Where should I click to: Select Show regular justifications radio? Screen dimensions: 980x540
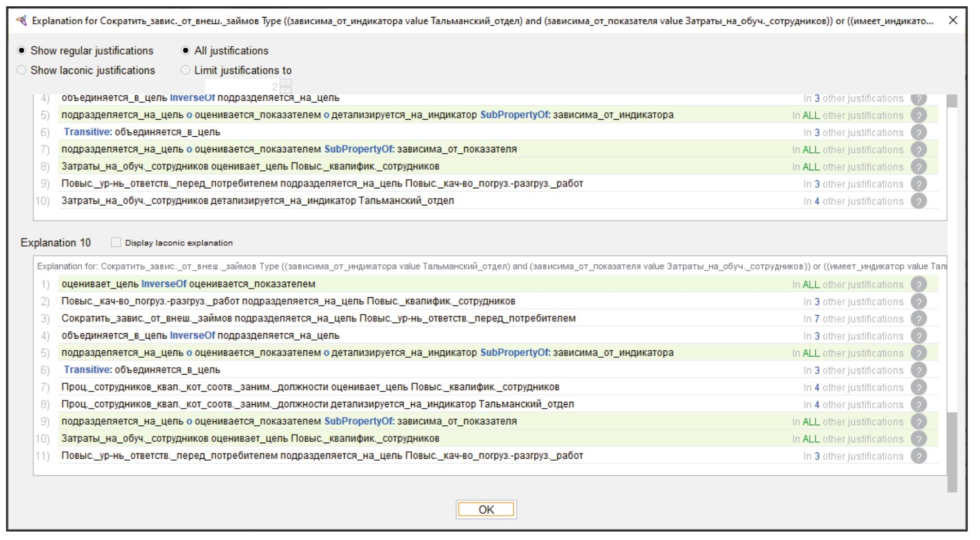[x=21, y=51]
